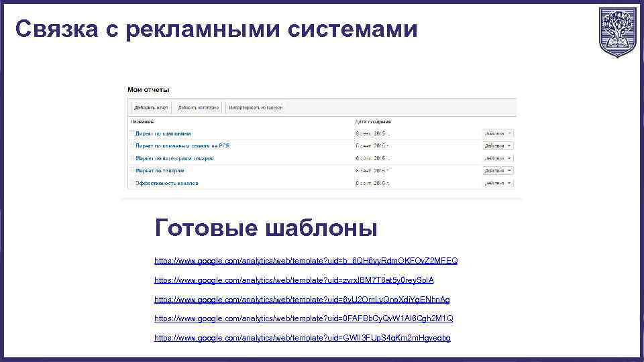Click Импортировать из галереи button
Screen dimensions: 644x362
pos(256,107)
